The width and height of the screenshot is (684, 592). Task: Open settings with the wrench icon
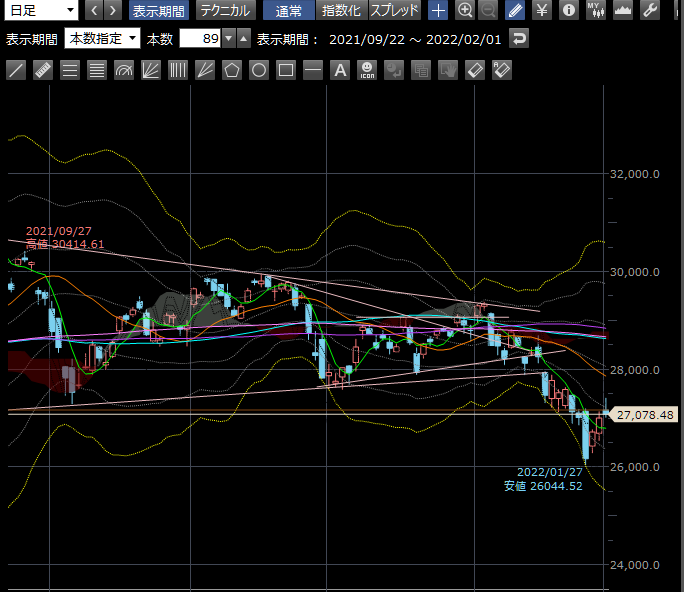pyautogui.click(x=649, y=11)
